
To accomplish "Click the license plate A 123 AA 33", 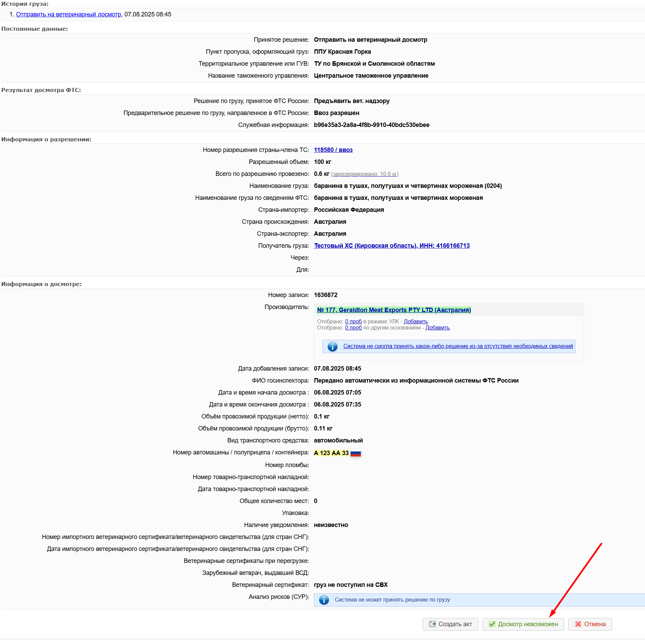I will (x=331, y=453).
